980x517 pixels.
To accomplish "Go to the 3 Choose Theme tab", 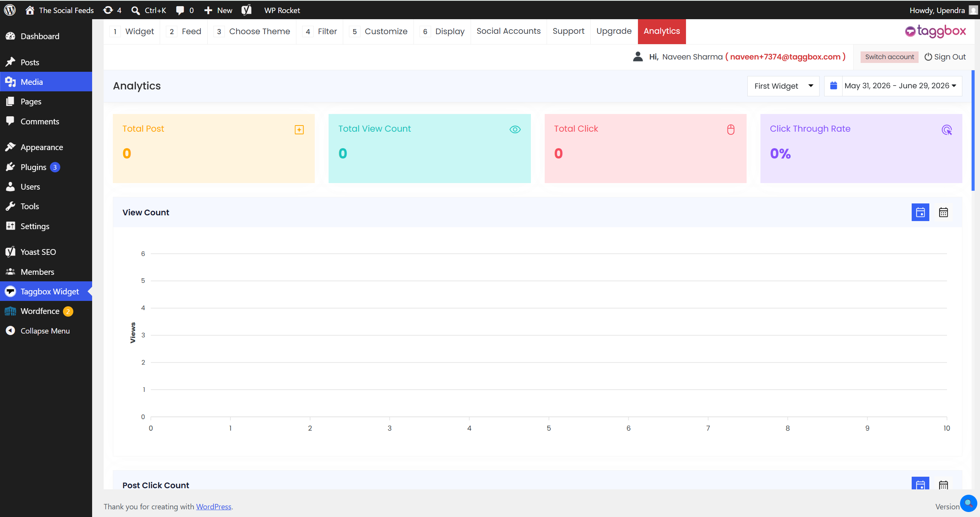I will point(252,31).
